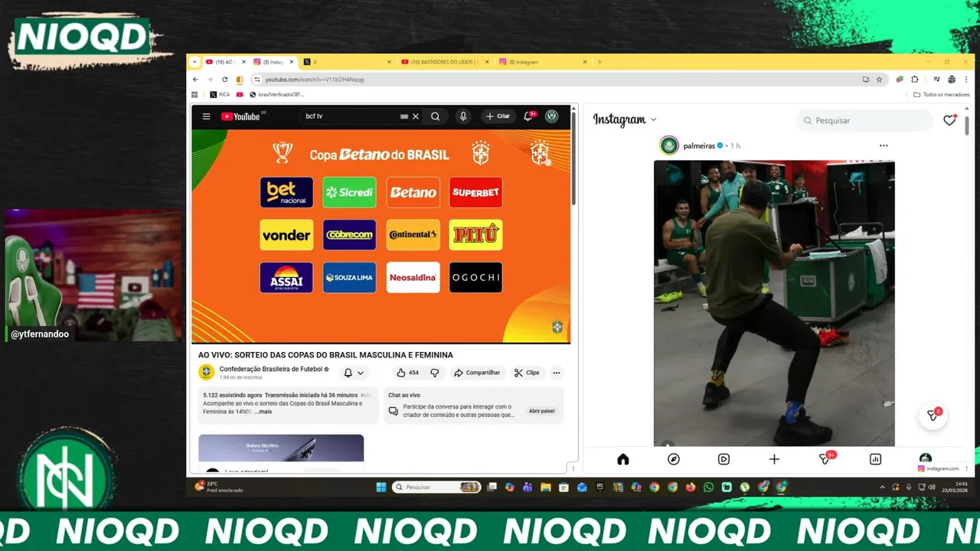Go to Instagram Home in bottom bar
Screen dimensions: 980x551
point(623,459)
